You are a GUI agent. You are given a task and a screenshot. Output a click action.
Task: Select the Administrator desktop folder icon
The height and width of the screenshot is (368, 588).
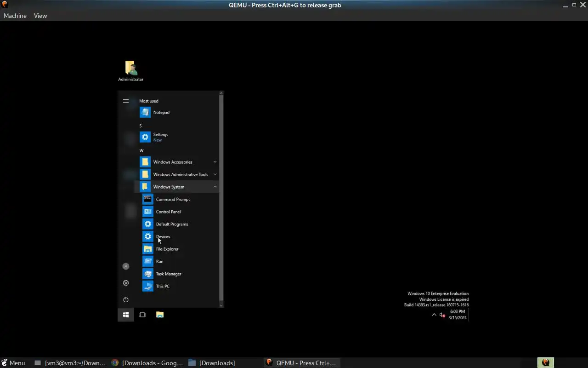(x=131, y=71)
